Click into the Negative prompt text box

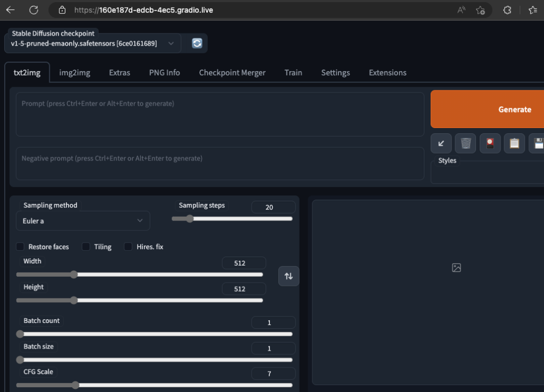click(x=219, y=163)
